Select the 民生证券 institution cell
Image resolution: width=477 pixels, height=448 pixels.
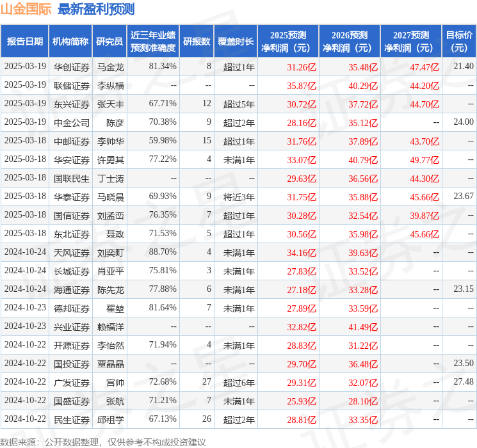[72, 419]
